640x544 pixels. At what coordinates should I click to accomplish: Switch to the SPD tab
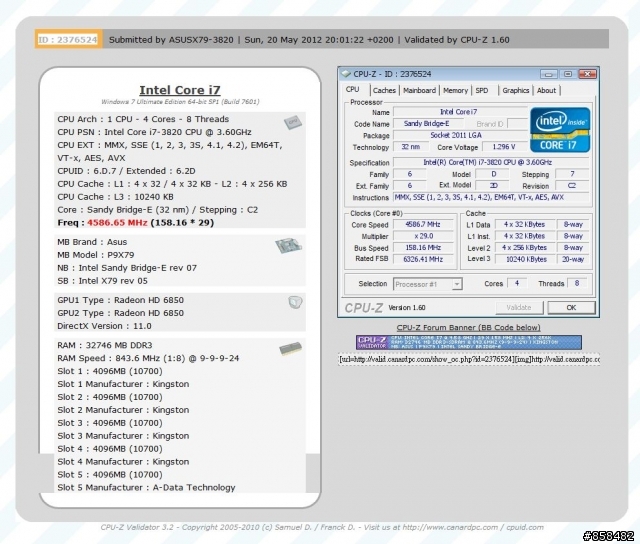pos(482,90)
